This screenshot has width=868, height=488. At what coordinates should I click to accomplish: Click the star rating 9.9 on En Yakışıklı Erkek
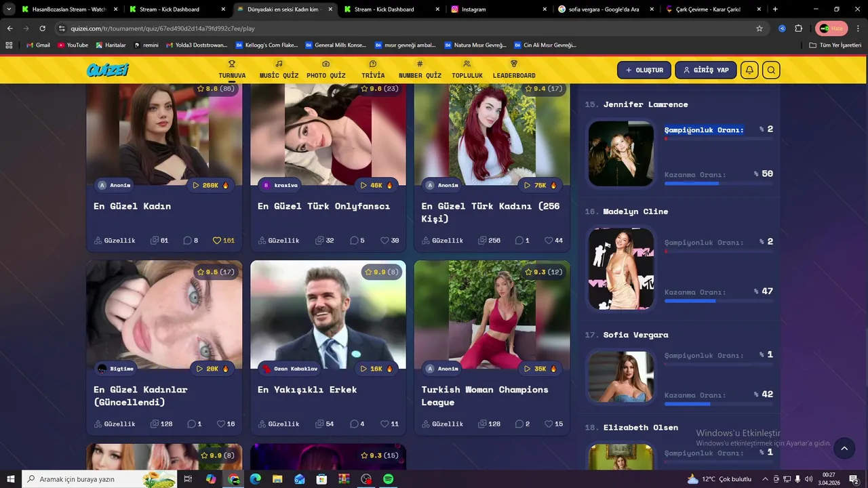[x=382, y=272]
